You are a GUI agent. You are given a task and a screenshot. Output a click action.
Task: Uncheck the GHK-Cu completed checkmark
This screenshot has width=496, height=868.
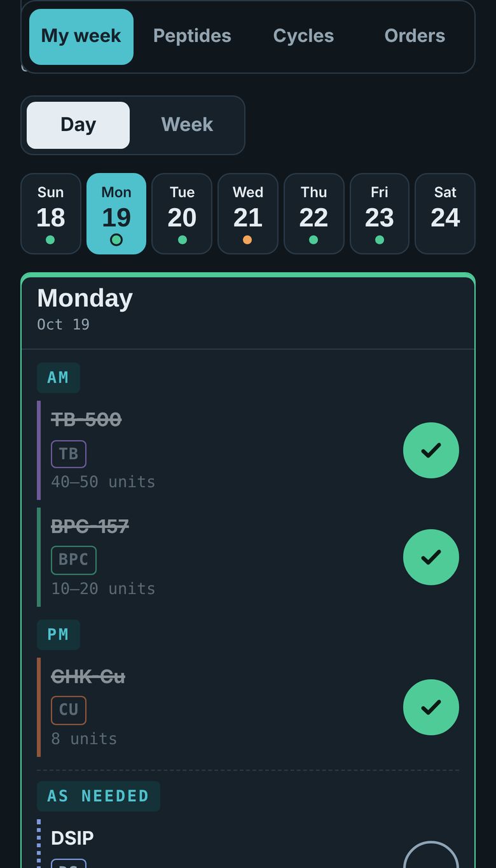pyautogui.click(x=431, y=707)
